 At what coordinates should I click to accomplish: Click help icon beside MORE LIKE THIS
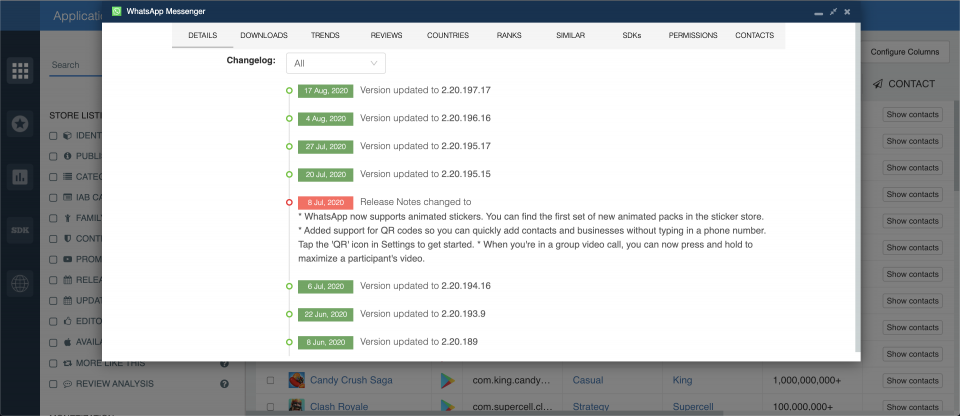tap(224, 363)
